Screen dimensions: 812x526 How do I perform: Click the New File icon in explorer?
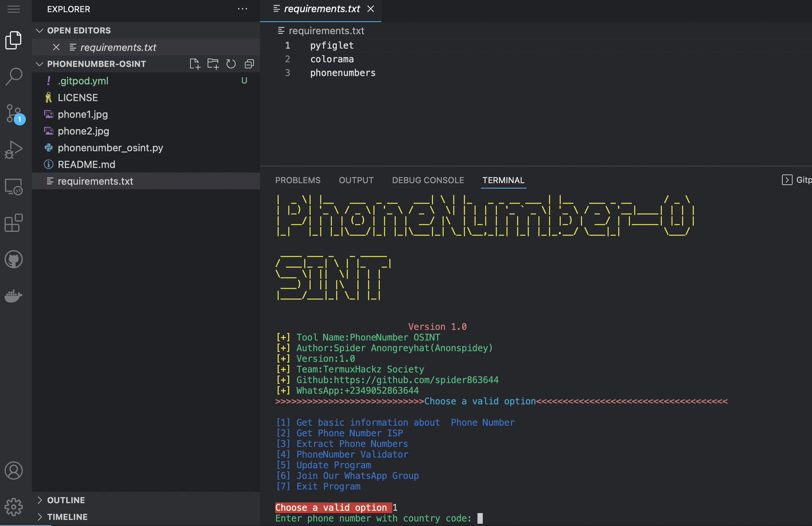[x=195, y=64]
